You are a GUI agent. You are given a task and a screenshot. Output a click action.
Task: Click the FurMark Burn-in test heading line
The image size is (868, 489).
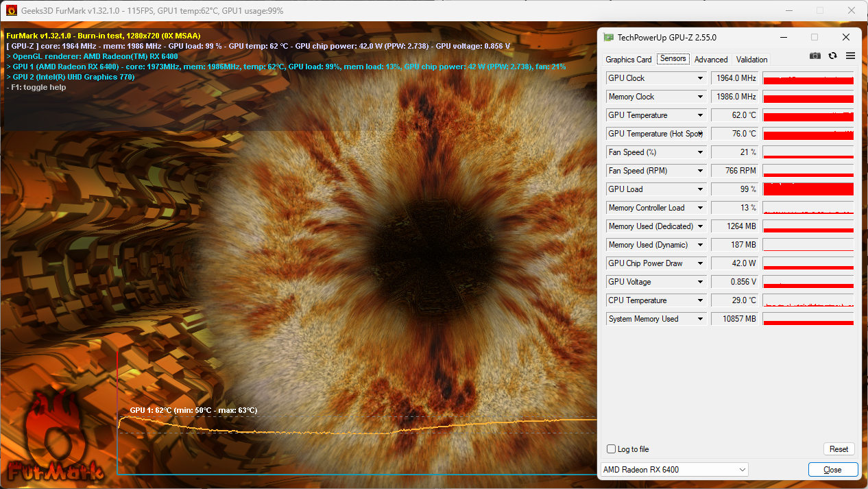point(104,36)
